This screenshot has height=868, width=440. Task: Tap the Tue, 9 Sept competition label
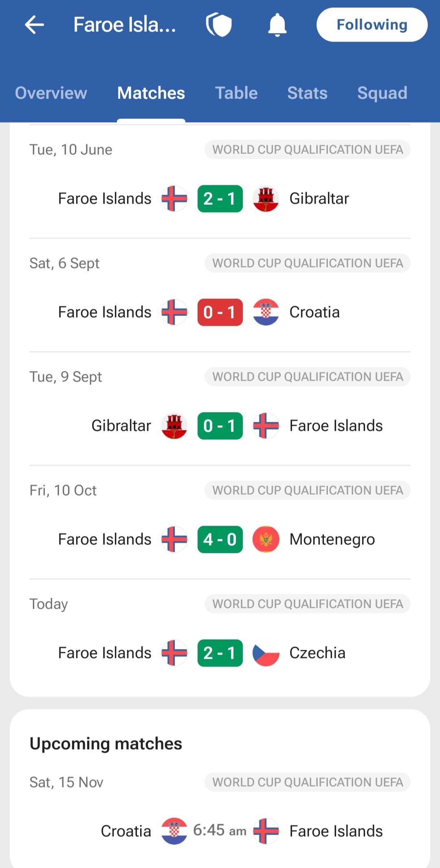[x=308, y=377]
